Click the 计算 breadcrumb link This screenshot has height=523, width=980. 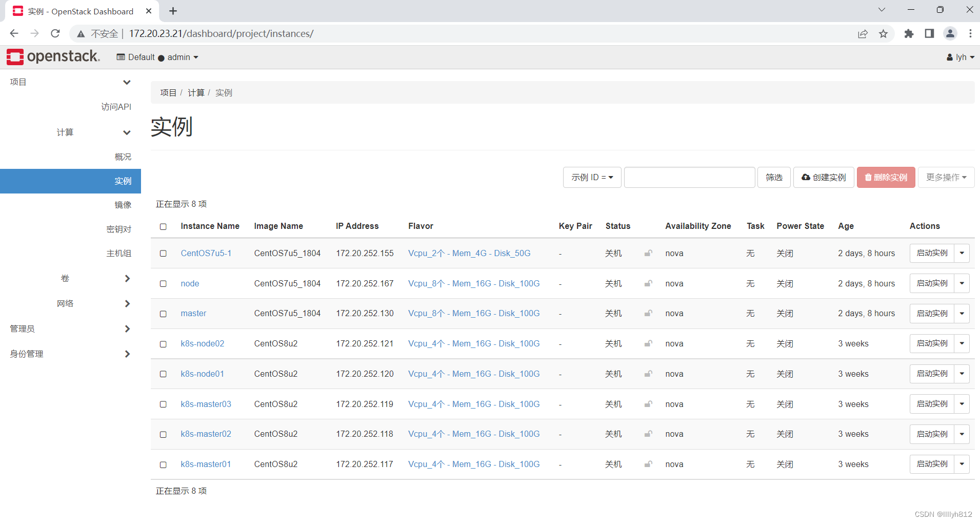196,92
